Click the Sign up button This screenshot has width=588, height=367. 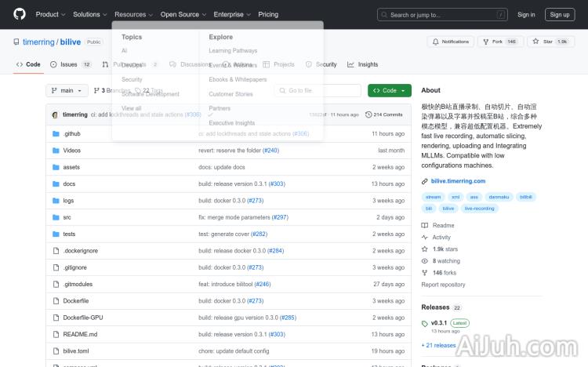(560, 14)
